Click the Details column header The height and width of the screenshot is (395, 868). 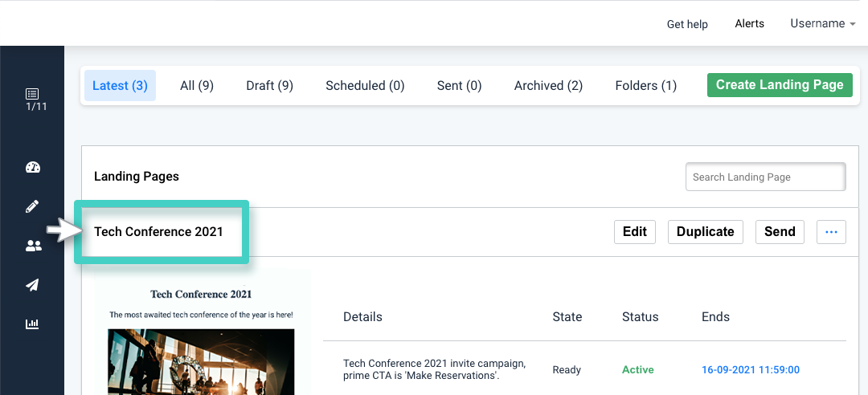click(362, 317)
